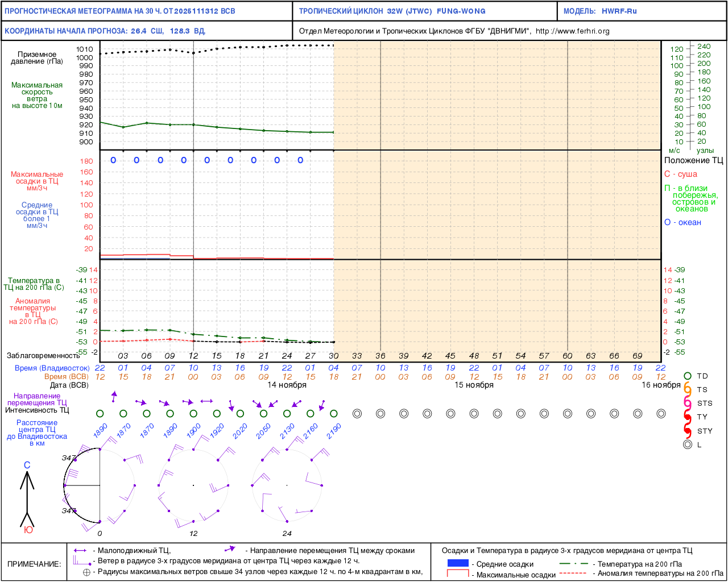Viewport: 728px width, 582px height.
Task: Click the 2190 km distance label
Action: [334, 431]
